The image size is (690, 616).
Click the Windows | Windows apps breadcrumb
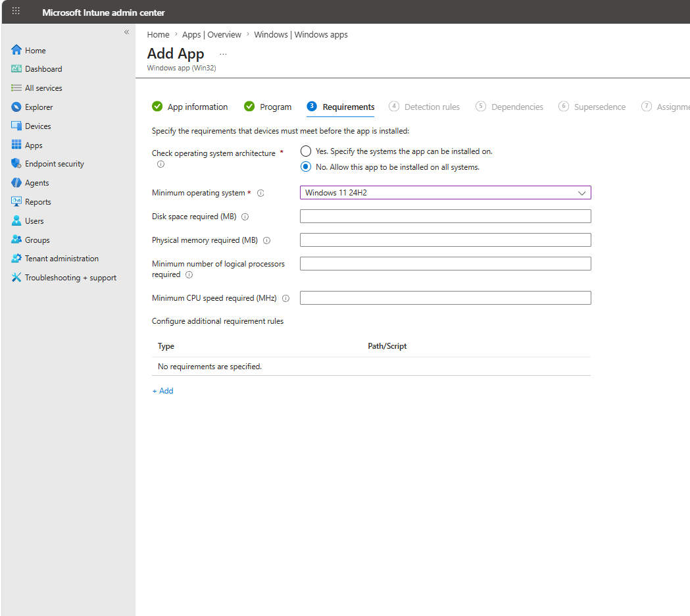pyautogui.click(x=301, y=34)
